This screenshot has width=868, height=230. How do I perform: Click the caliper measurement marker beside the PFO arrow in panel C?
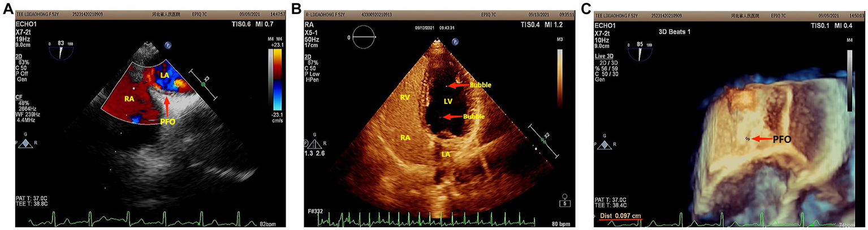pos(747,138)
